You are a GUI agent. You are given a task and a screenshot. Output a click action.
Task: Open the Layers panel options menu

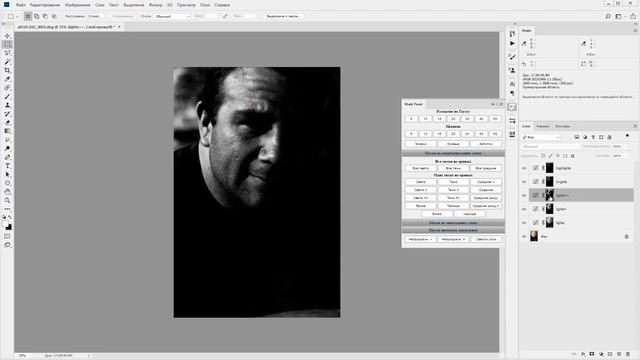pos(635,126)
